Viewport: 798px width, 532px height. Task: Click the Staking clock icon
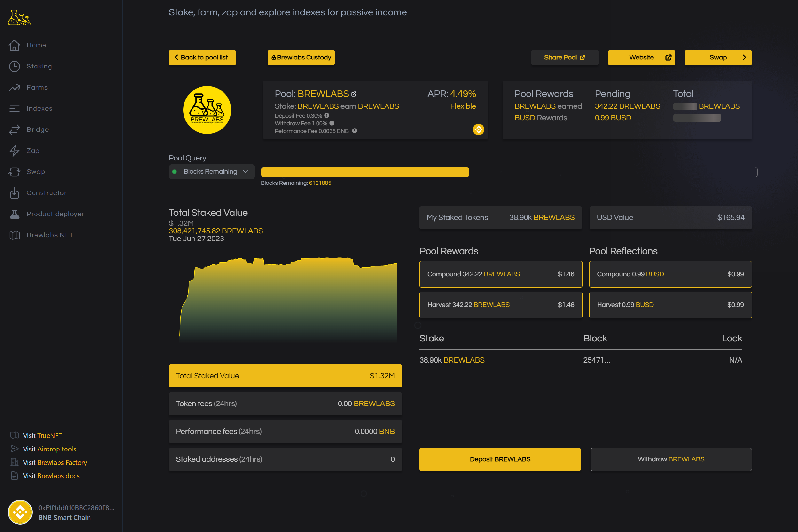[14, 66]
